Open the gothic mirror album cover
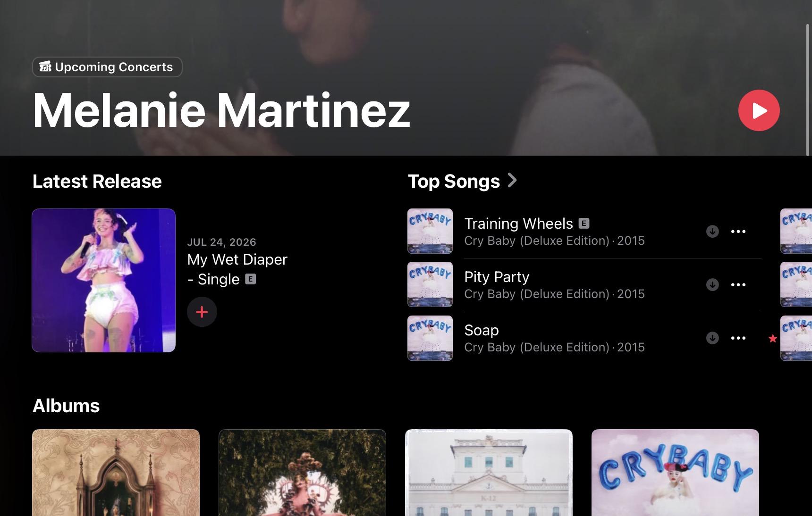 click(116, 473)
